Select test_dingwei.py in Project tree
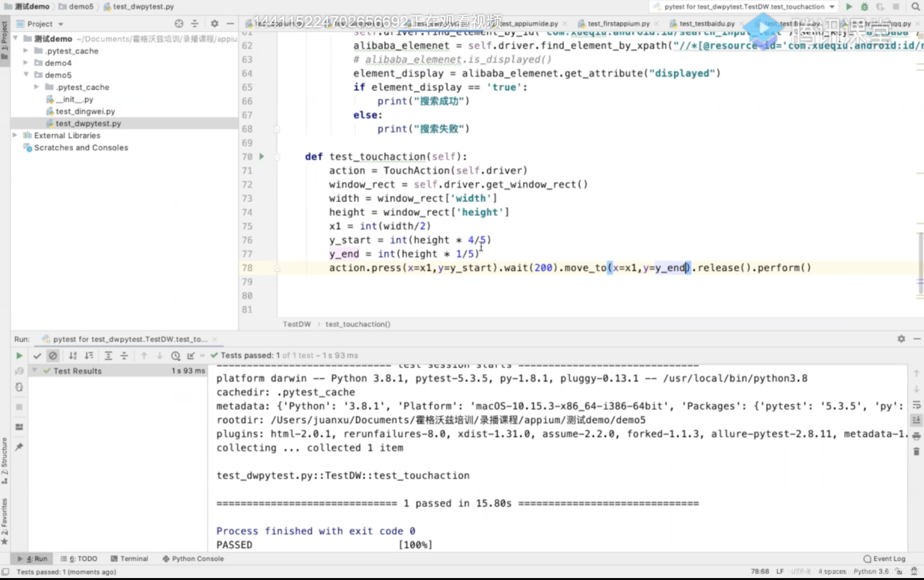Image resolution: width=924 pixels, height=580 pixels. point(85,111)
